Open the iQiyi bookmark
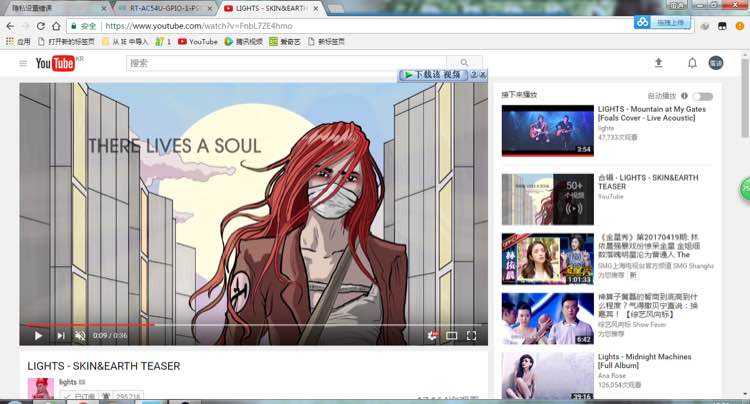Image resolution: width=750 pixels, height=404 pixels. tap(285, 42)
